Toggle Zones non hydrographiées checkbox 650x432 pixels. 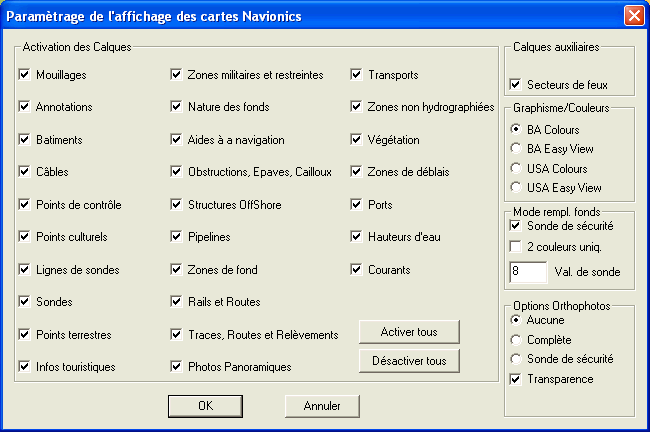point(356,107)
